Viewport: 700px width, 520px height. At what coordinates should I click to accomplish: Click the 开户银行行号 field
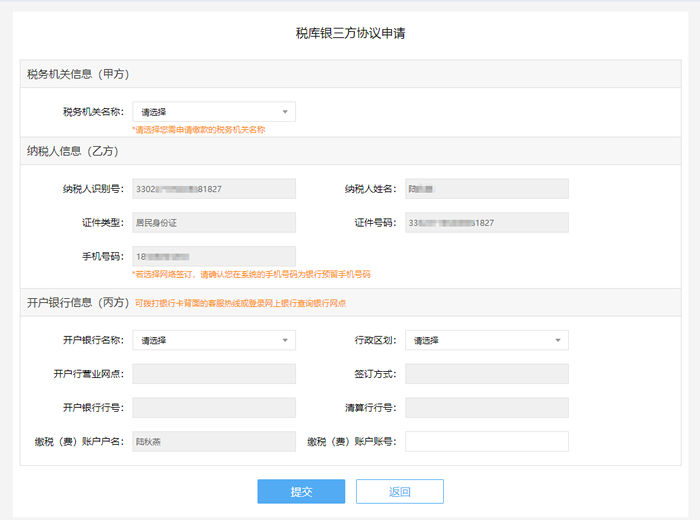click(x=213, y=407)
